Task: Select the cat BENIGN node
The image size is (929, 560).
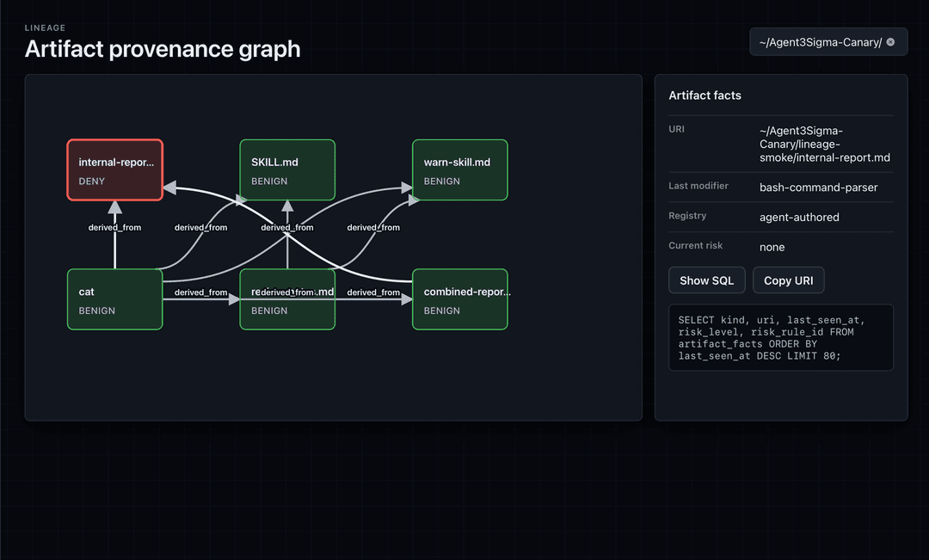Action: tap(115, 299)
